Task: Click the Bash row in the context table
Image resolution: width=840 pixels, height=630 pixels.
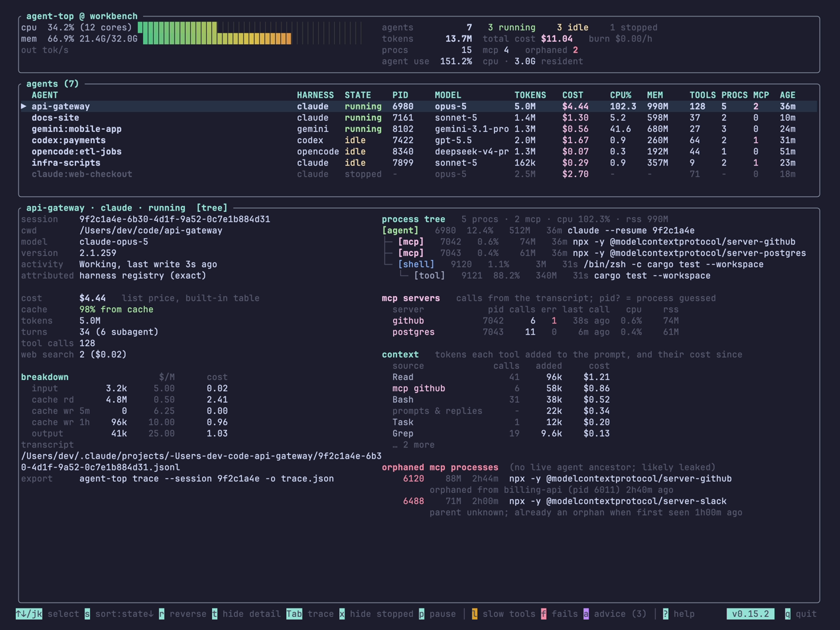Action: point(501,400)
